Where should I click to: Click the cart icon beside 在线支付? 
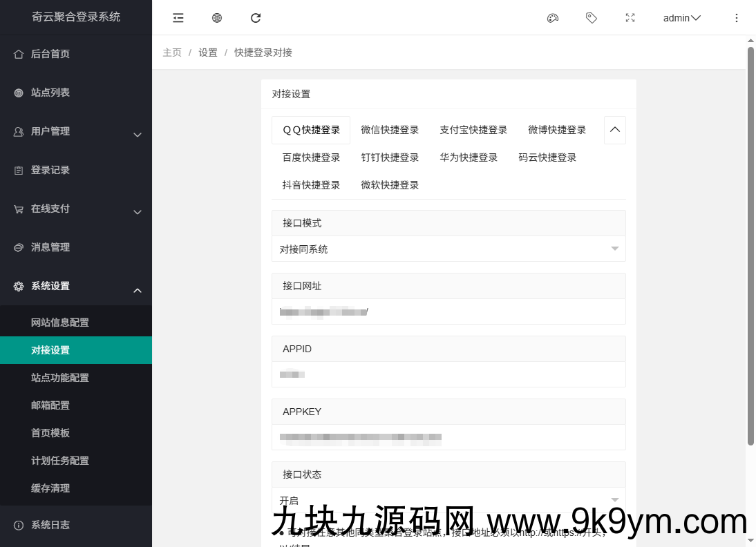pos(19,209)
